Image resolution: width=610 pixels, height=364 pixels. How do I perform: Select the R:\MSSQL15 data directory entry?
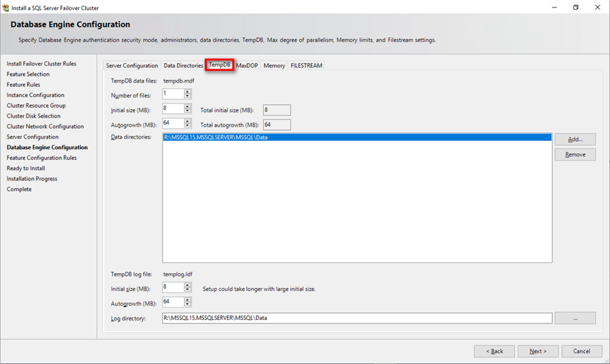tap(357, 138)
